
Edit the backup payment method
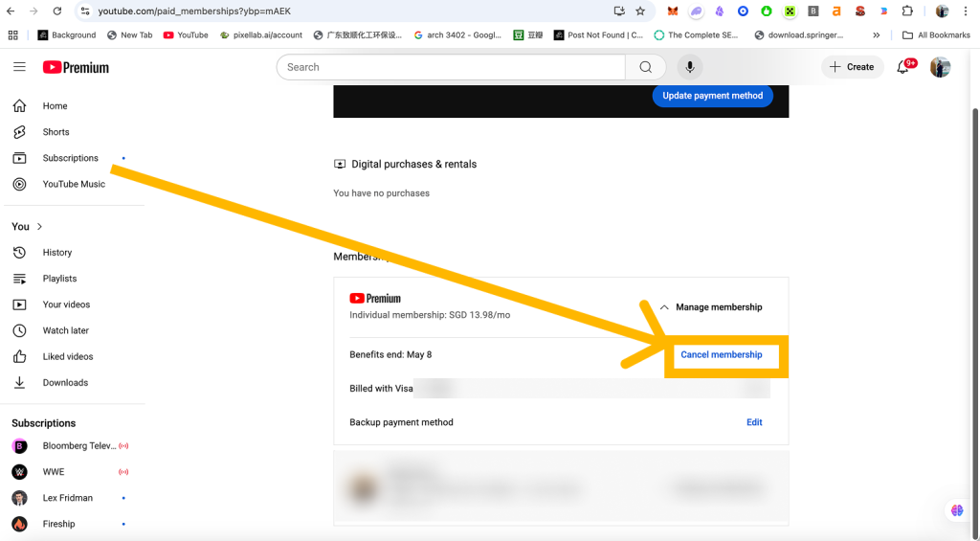(754, 422)
